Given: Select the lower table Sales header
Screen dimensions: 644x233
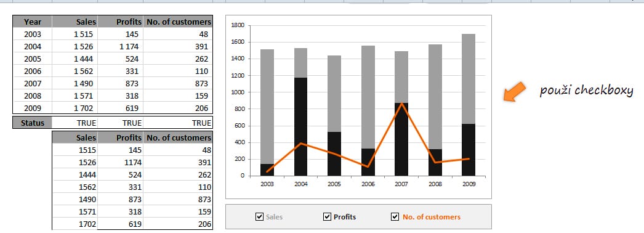Looking at the screenshot, I should coord(75,137).
